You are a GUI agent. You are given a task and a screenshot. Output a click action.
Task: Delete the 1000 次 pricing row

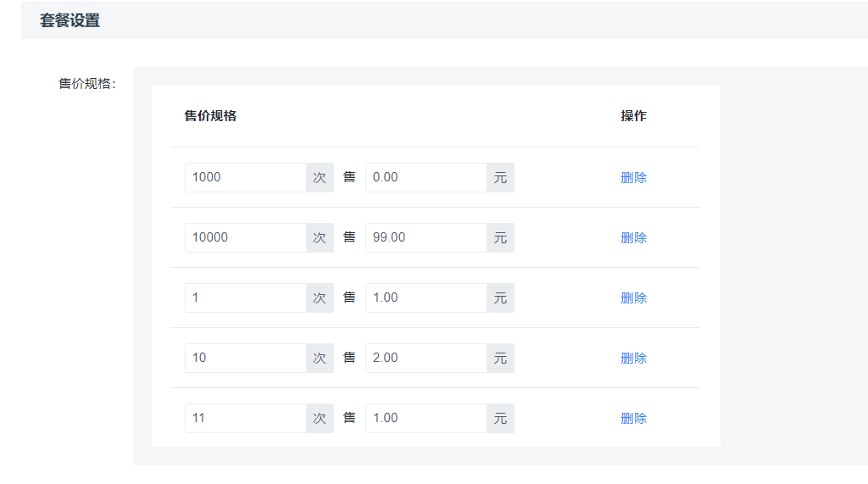click(633, 178)
